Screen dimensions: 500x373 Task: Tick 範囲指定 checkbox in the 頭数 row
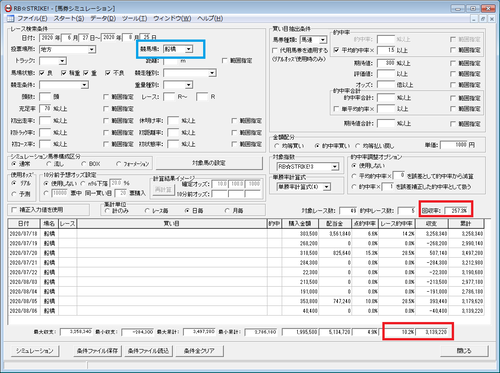(106, 97)
